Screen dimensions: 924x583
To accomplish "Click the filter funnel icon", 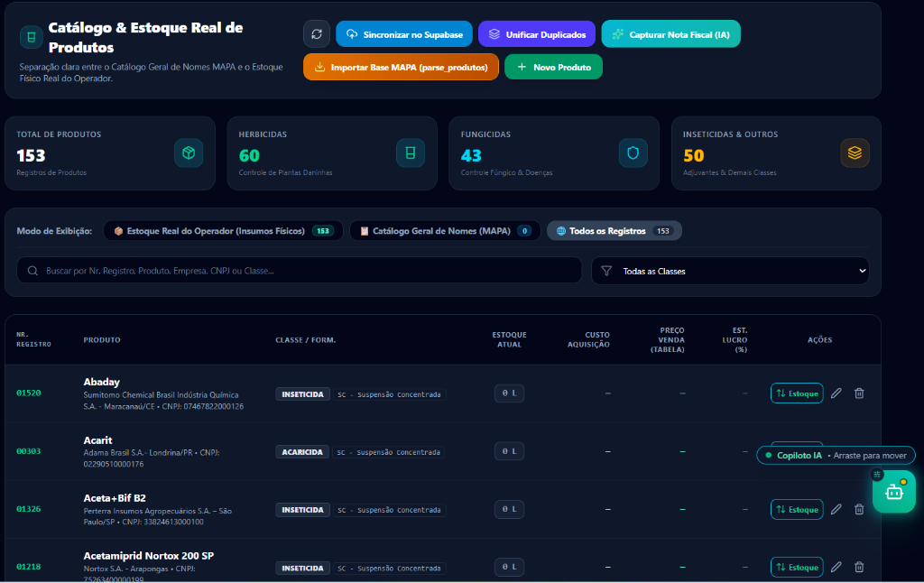I will coord(606,271).
